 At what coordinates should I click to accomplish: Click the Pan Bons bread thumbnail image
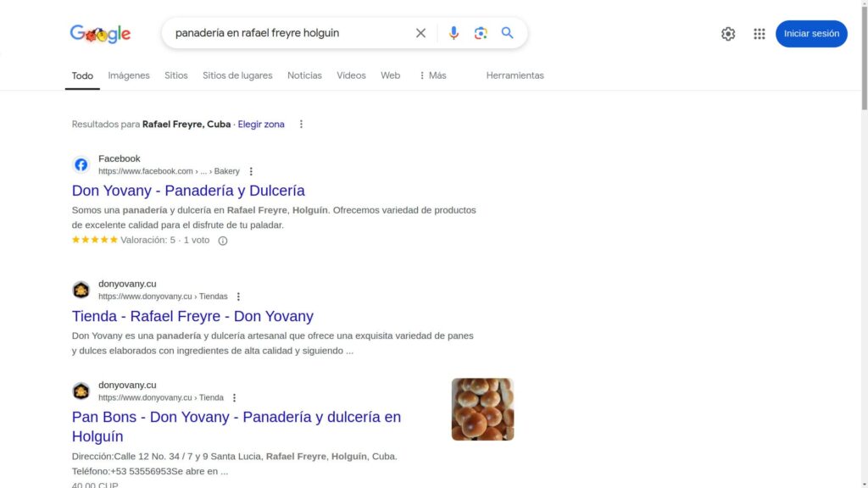[482, 409]
